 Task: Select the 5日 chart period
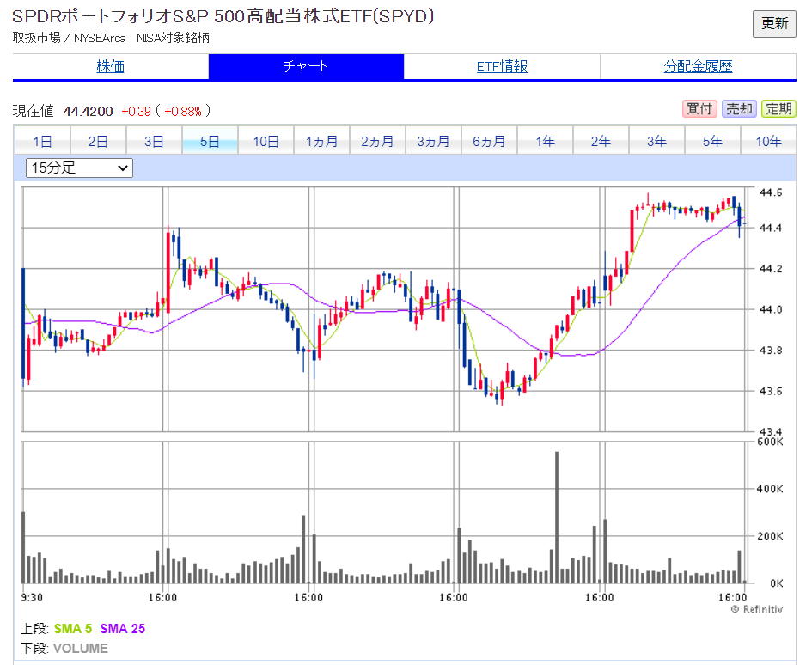coord(210,141)
